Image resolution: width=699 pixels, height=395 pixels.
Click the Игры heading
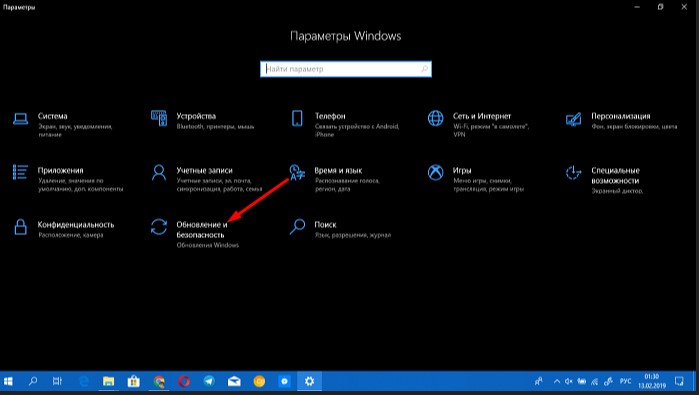point(462,170)
